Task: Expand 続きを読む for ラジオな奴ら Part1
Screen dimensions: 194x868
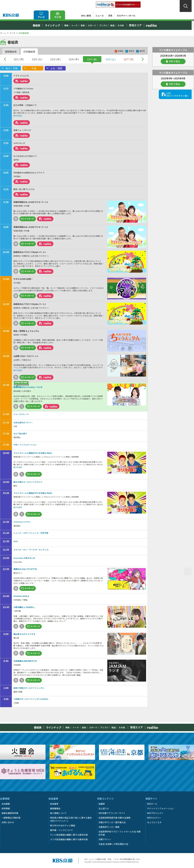Action: [18, 467]
